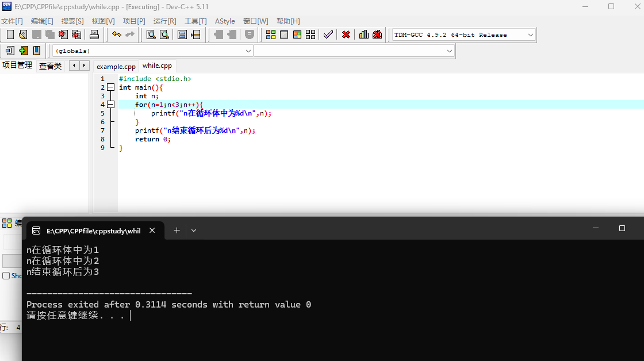The width and height of the screenshot is (644, 361).
Task: Click the Compile icon in toolbar
Action: (x=270, y=34)
